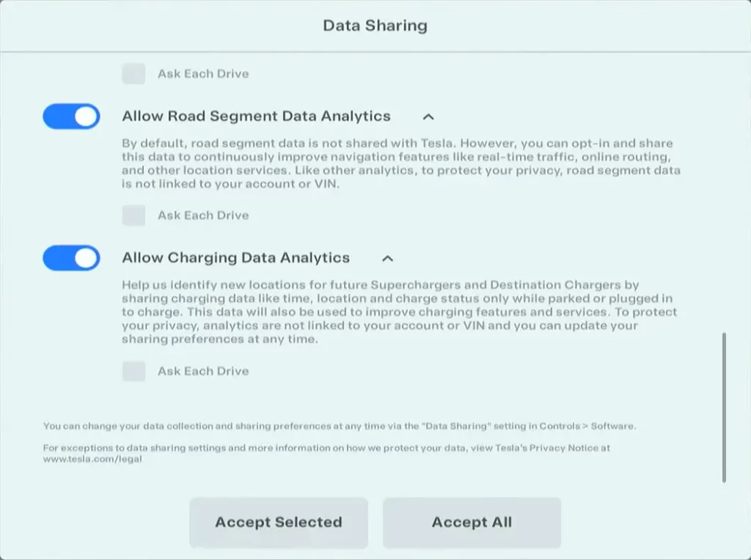The height and width of the screenshot is (560, 751).
Task: Tick Ask Each Drive checkbox under road segment text
Action: (133, 215)
